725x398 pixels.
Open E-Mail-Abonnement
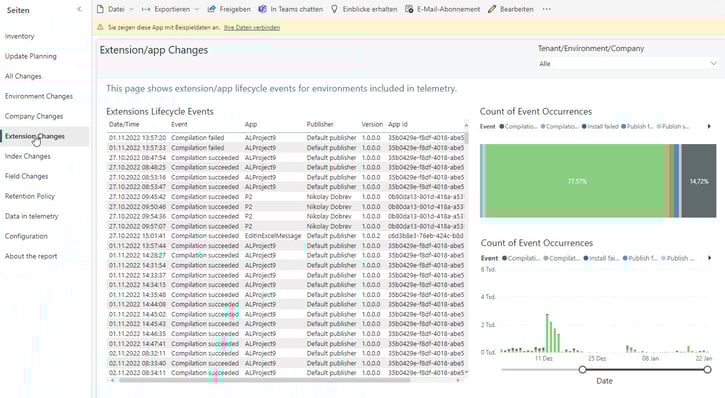pos(442,9)
